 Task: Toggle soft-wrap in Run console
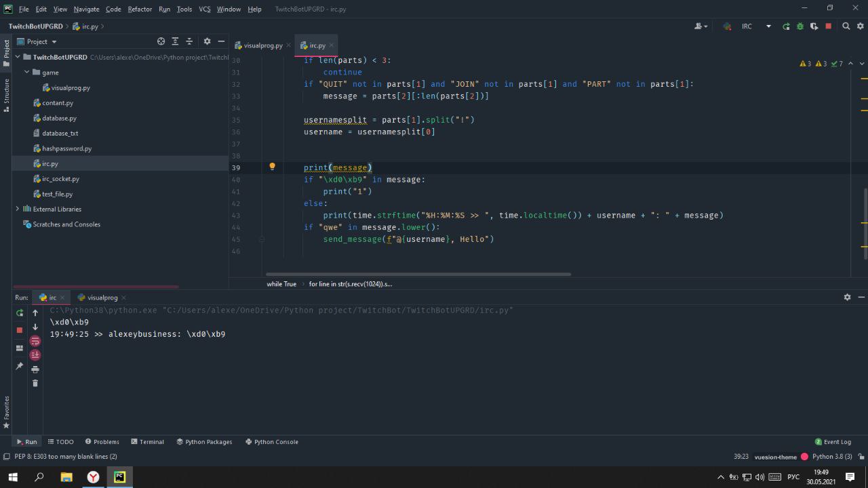[x=35, y=341]
